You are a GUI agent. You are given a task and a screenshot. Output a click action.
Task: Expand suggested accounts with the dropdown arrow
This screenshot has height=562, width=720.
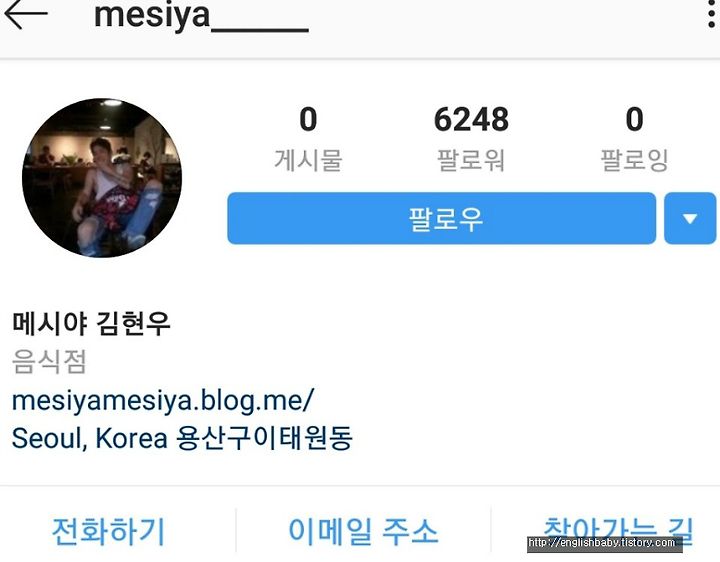tap(690, 219)
